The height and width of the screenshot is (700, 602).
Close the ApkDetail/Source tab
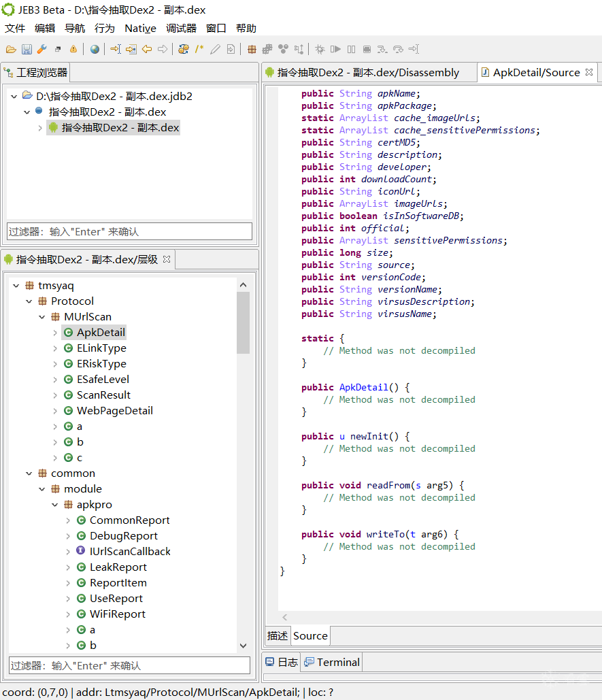pos(589,72)
